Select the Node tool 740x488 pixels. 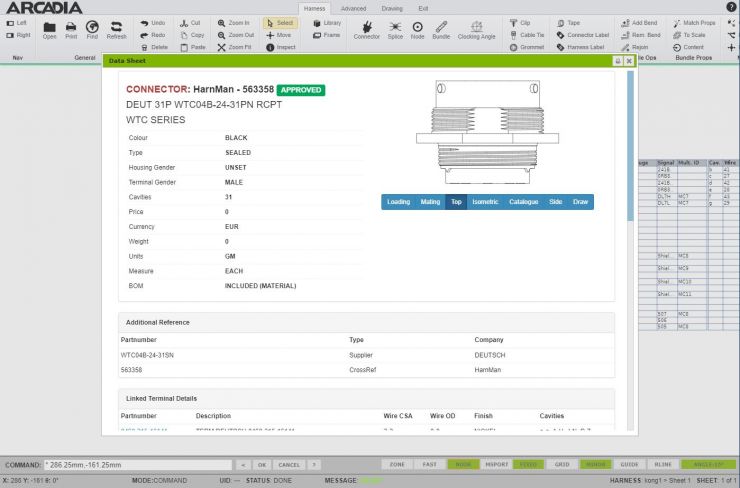coord(417,30)
